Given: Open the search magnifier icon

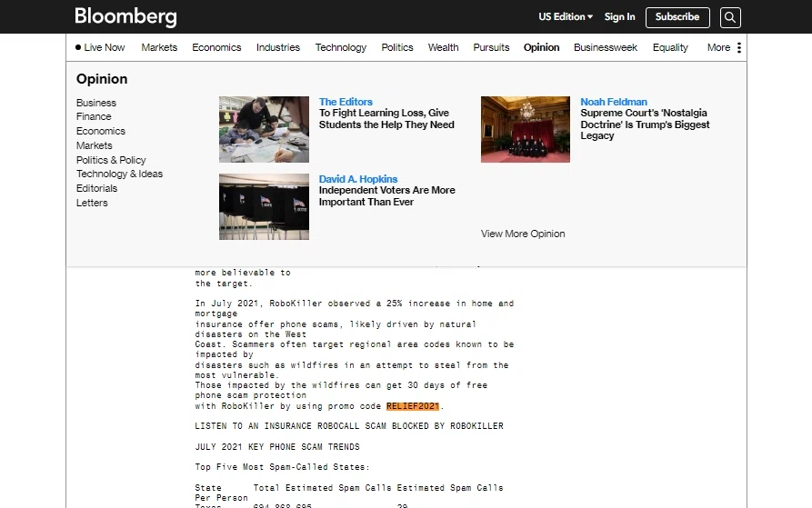Looking at the screenshot, I should coord(730,17).
